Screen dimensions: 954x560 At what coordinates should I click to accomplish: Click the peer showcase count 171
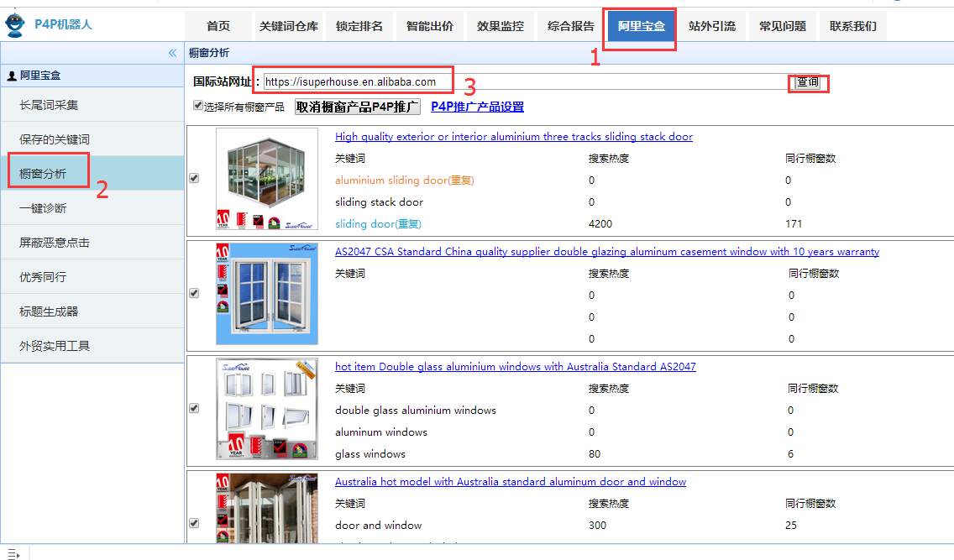coord(794,224)
